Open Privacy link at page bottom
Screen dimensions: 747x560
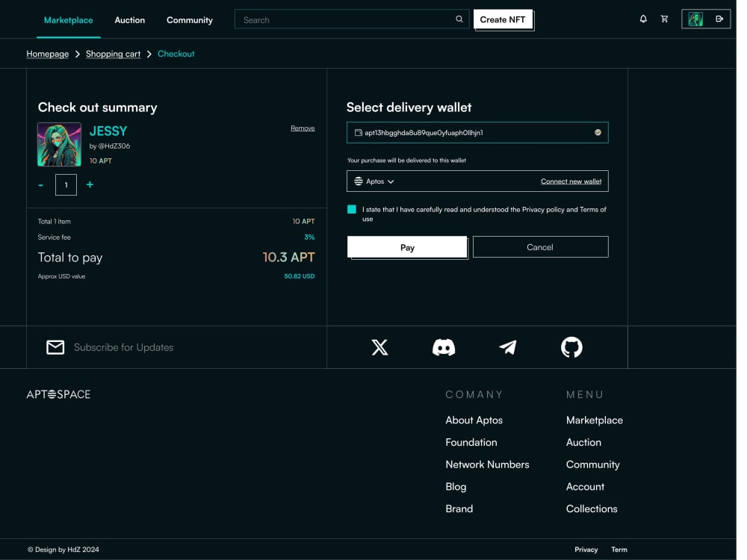586,550
